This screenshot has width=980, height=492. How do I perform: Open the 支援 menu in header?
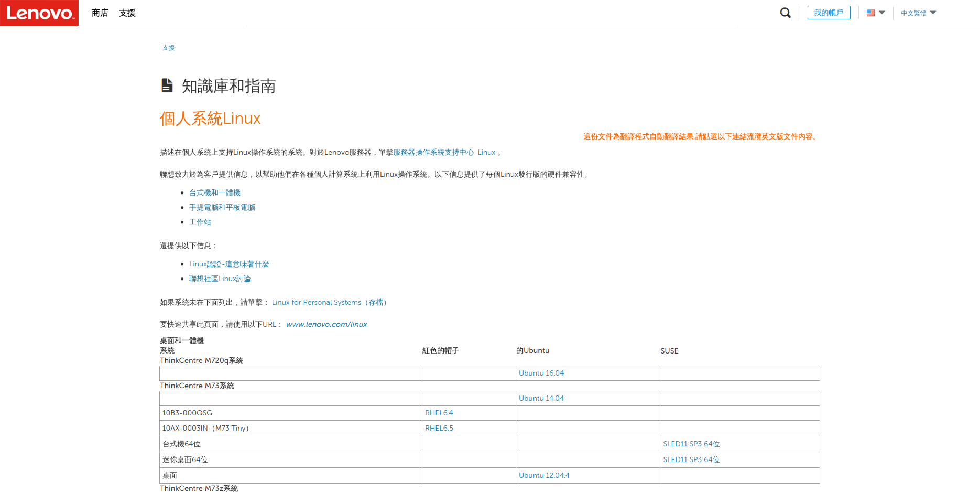coord(127,13)
